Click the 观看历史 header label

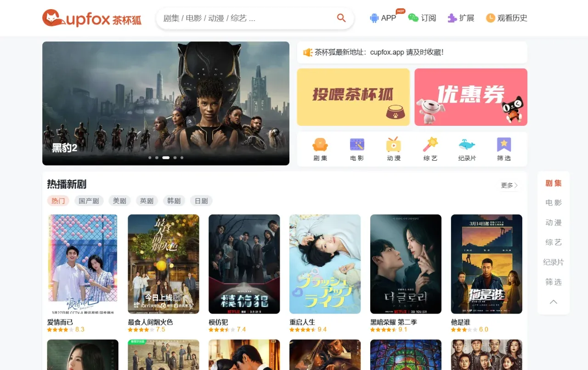(x=512, y=18)
